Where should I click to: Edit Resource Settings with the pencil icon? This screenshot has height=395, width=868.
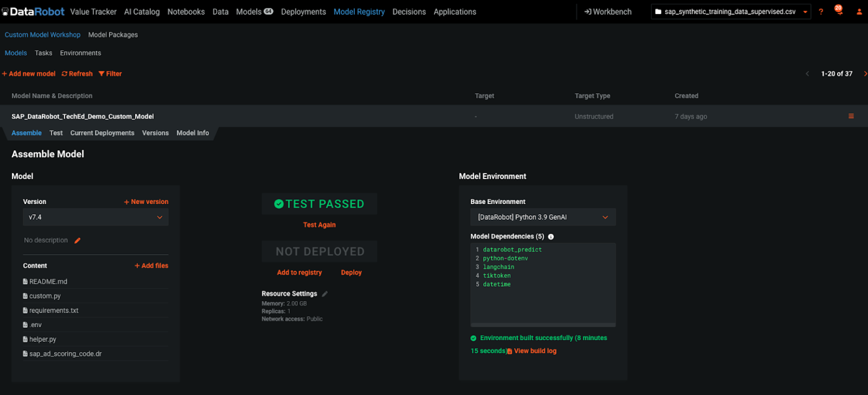pos(324,293)
